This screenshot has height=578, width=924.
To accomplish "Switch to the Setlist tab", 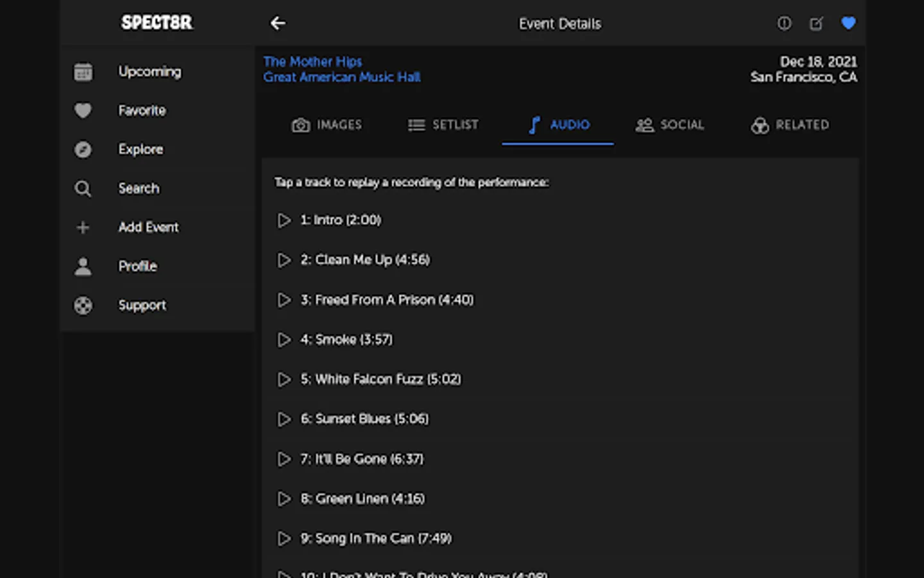I will [x=443, y=125].
